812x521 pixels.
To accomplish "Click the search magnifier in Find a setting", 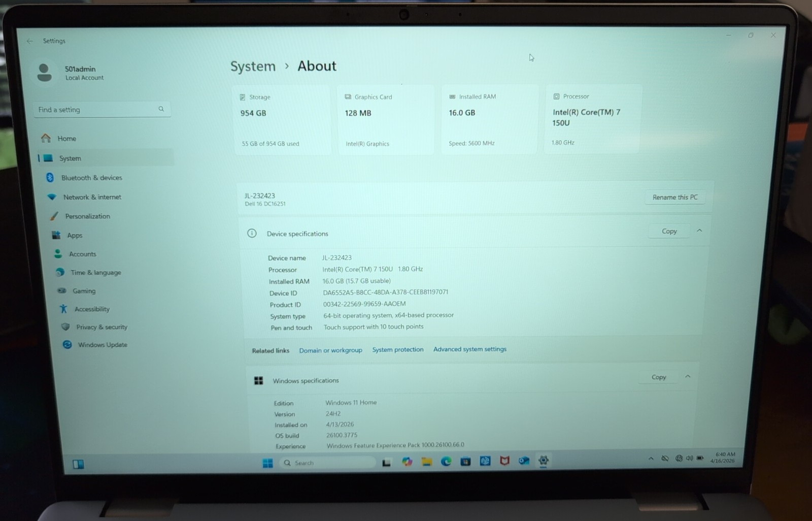I will click(161, 109).
